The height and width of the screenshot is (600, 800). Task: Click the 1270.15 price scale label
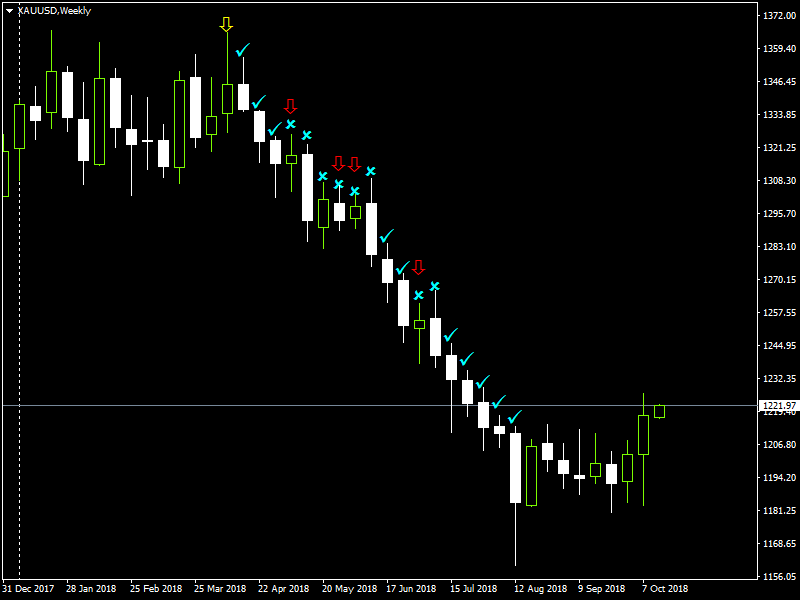[779, 280]
